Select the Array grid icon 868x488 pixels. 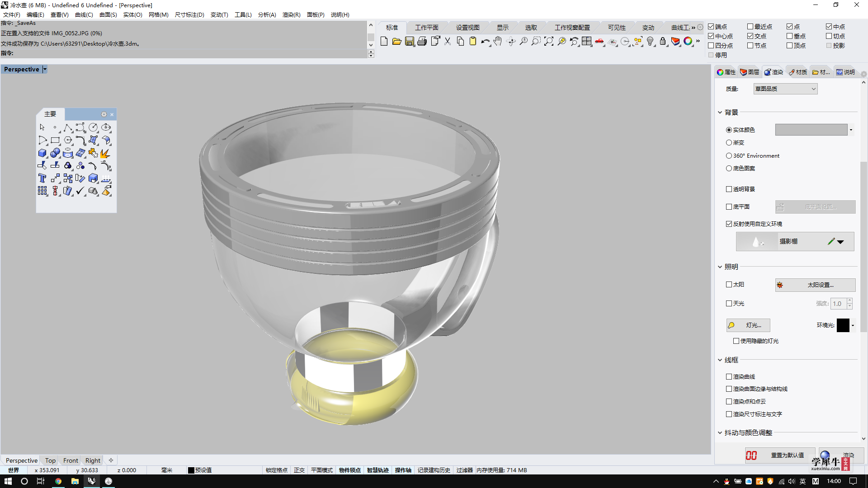click(42, 191)
